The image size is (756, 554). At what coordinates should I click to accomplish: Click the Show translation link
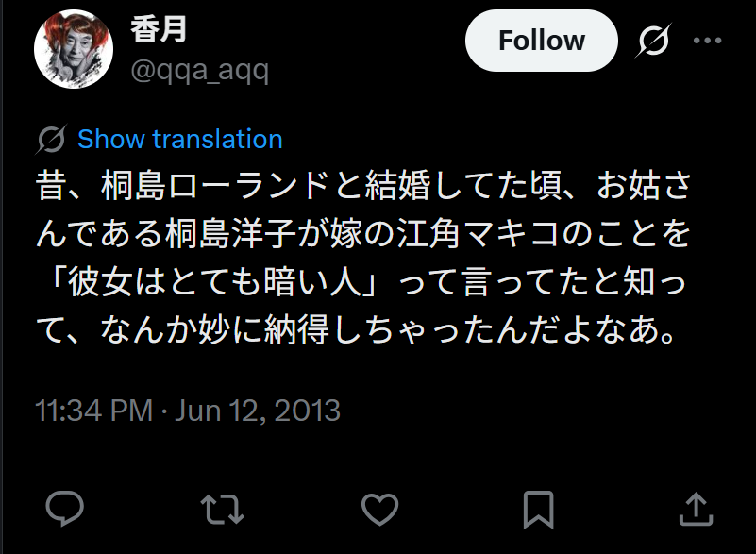180,140
